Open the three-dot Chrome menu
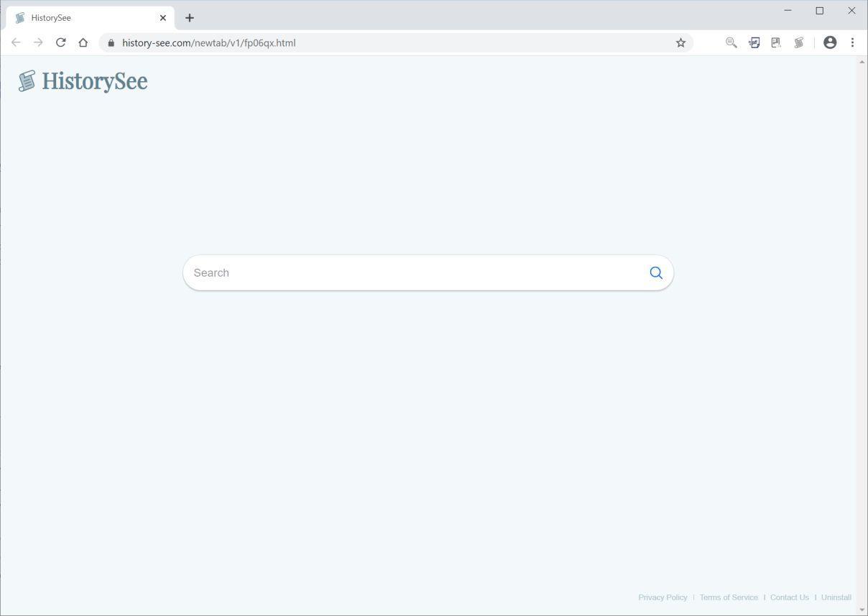The width and height of the screenshot is (868, 616). tap(853, 42)
